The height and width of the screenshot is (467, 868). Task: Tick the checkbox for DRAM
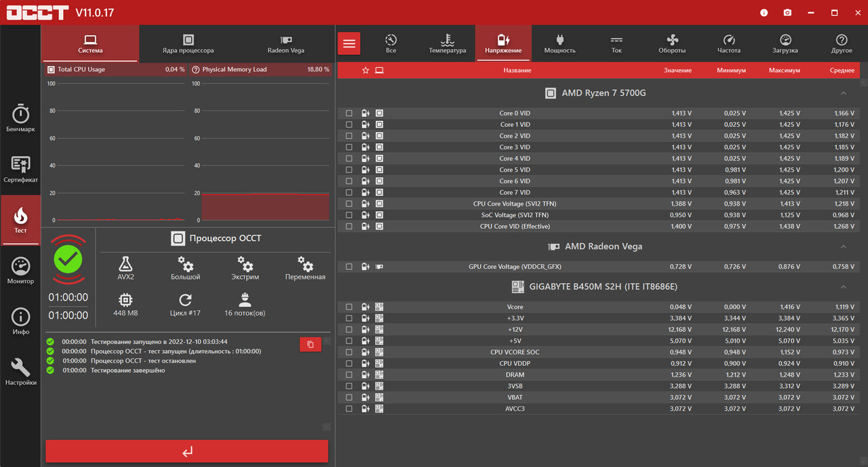click(349, 375)
